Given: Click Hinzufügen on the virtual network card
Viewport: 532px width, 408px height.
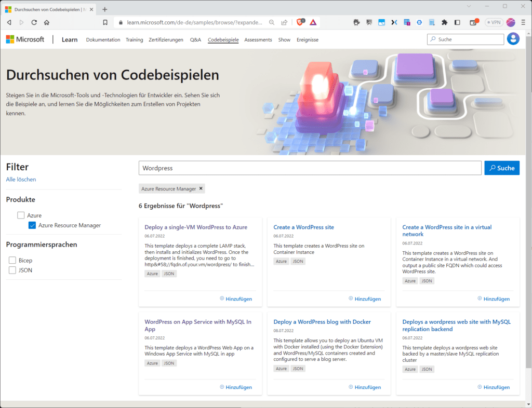Looking at the screenshot, I should pos(494,298).
